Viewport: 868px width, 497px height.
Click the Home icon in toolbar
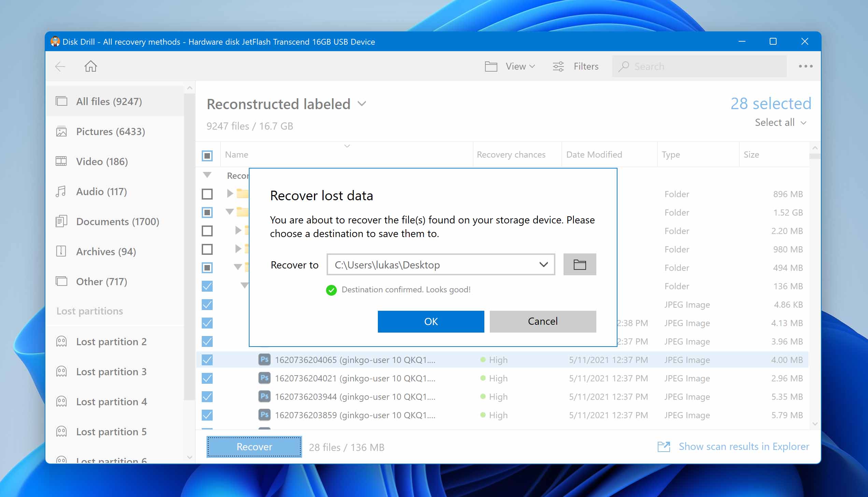90,66
